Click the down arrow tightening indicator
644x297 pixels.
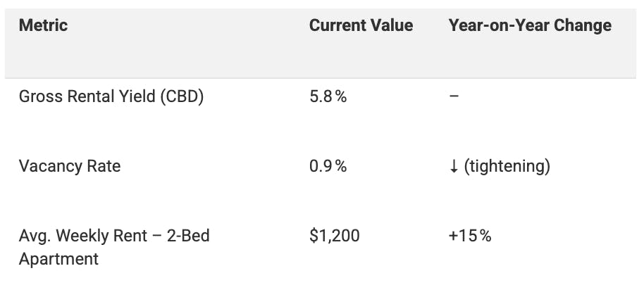[x=454, y=167]
